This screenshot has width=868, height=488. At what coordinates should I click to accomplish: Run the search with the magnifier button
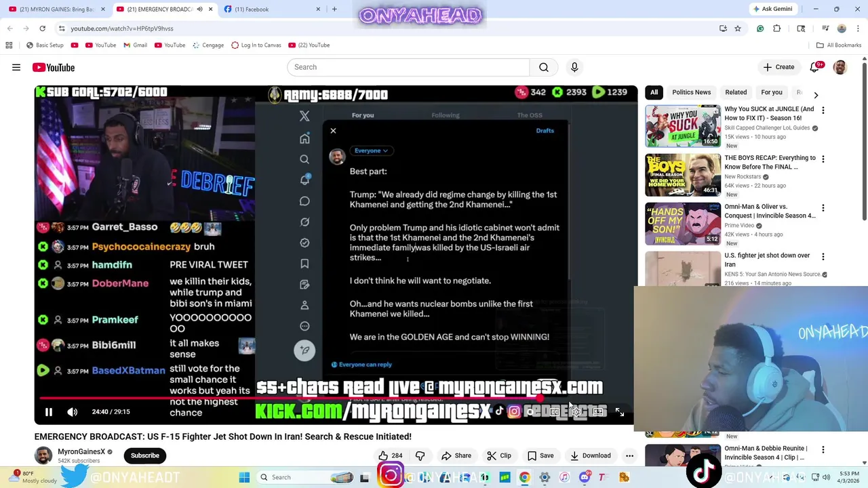544,67
